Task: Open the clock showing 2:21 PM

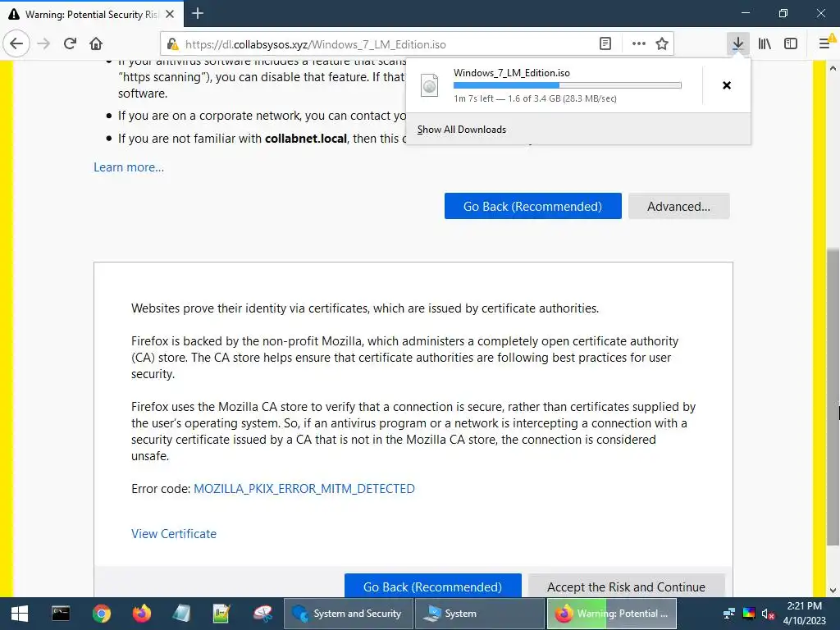Action: coord(804,614)
